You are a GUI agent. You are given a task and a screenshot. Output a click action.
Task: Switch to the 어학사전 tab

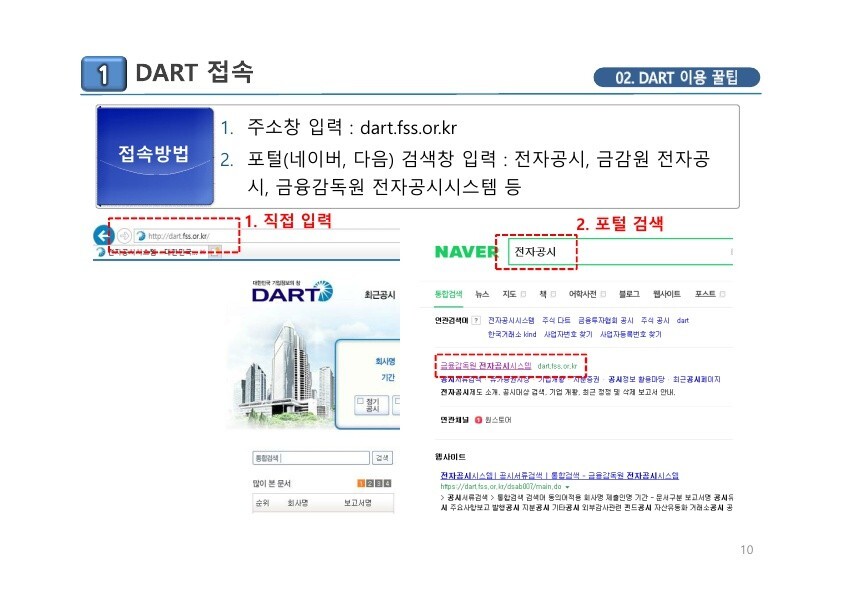coord(583,294)
